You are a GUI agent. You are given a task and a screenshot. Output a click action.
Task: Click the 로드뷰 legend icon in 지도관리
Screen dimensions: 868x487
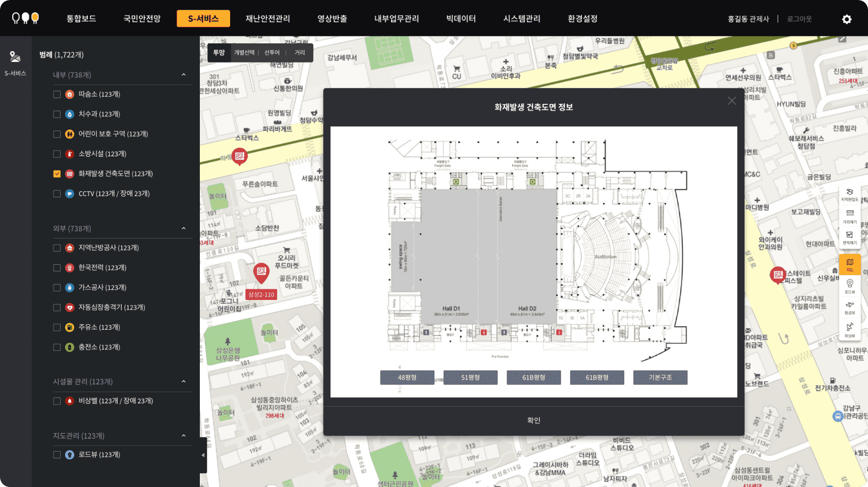[70, 455]
